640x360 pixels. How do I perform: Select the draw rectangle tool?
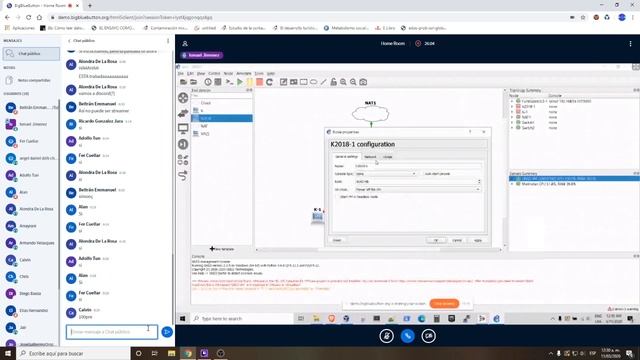[303, 82]
